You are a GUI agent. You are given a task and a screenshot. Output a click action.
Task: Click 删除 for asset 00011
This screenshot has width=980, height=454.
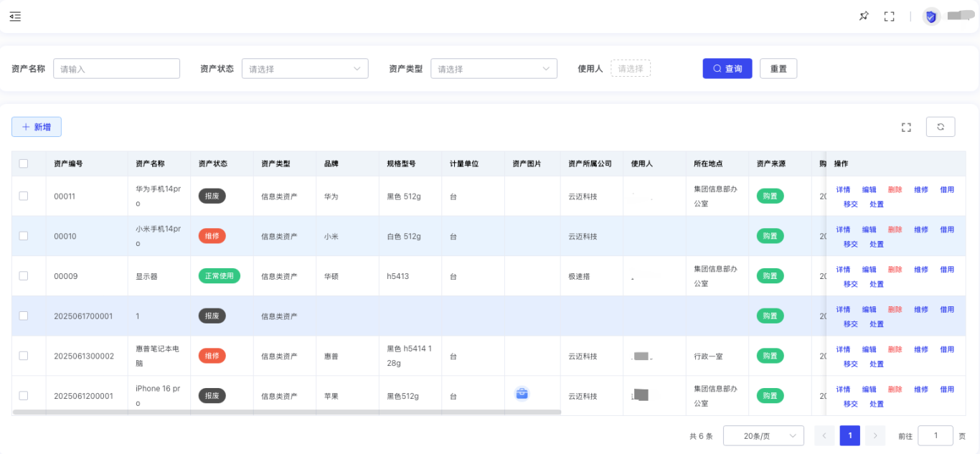click(895, 190)
